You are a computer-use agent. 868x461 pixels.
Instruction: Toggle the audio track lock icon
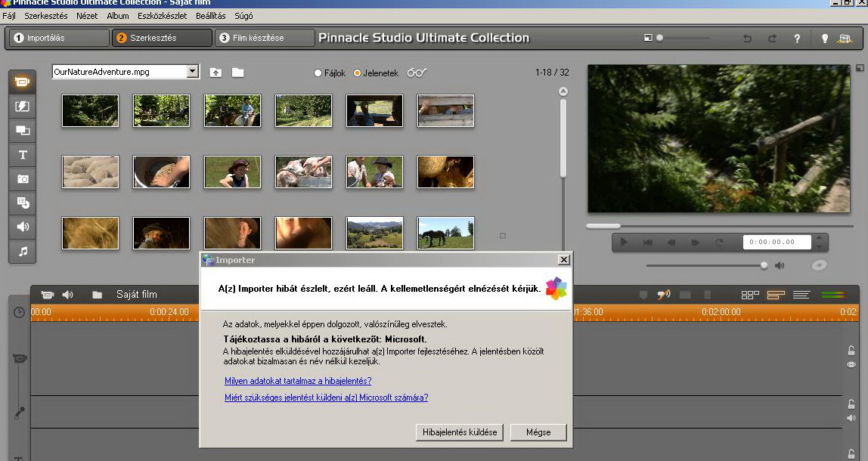coord(851,404)
